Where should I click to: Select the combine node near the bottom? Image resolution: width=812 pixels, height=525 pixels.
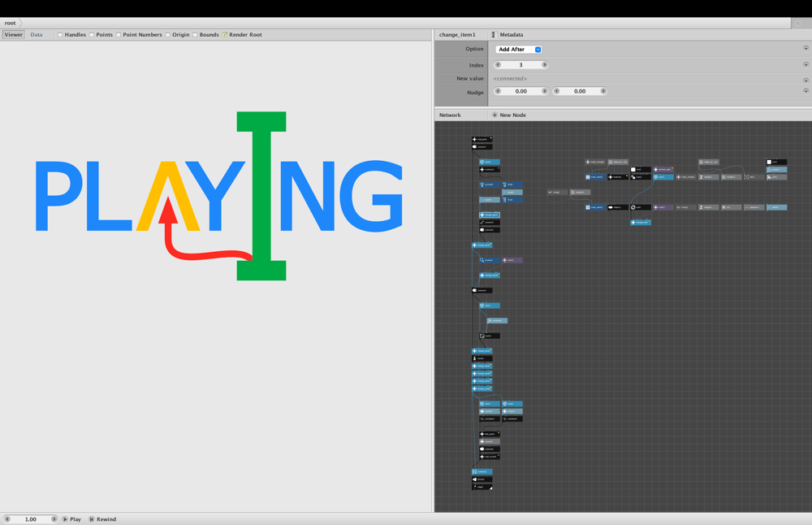click(482, 471)
